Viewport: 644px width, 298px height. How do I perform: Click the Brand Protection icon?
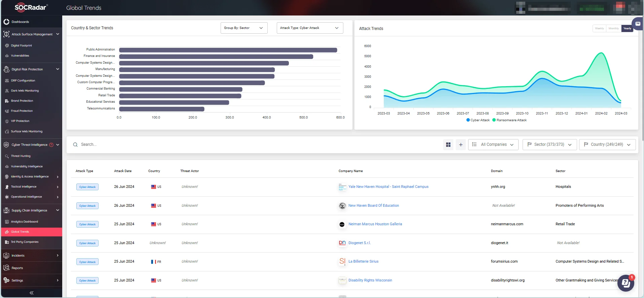point(7,101)
